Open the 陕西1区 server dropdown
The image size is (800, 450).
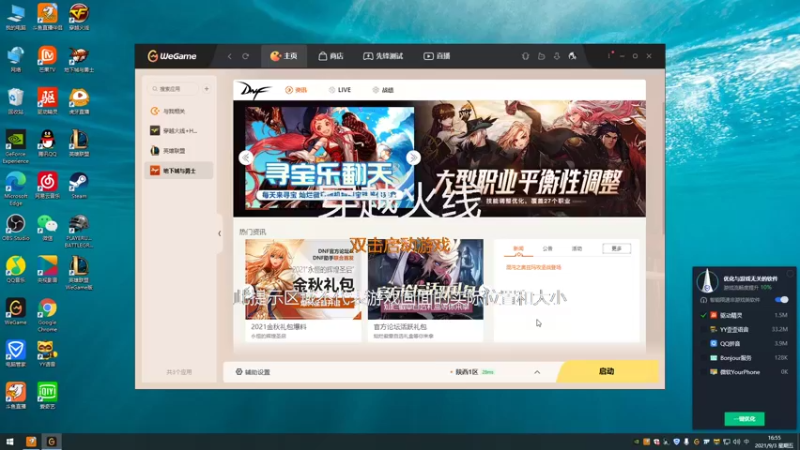click(x=472, y=372)
